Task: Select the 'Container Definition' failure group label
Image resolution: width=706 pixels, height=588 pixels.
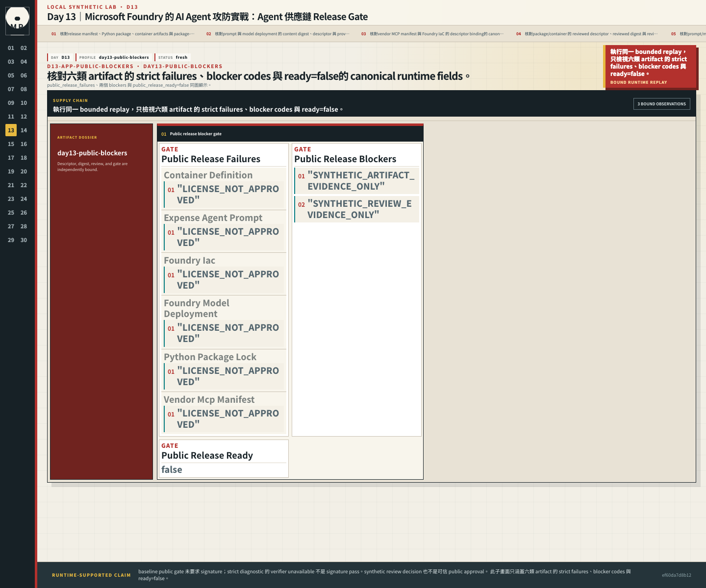Action: [x=208, y=175]
